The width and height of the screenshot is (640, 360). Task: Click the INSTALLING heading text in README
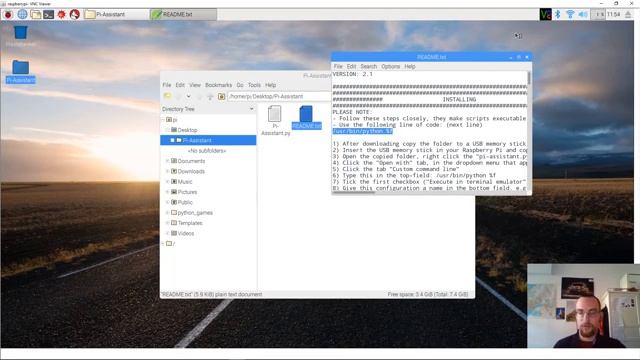459,100
